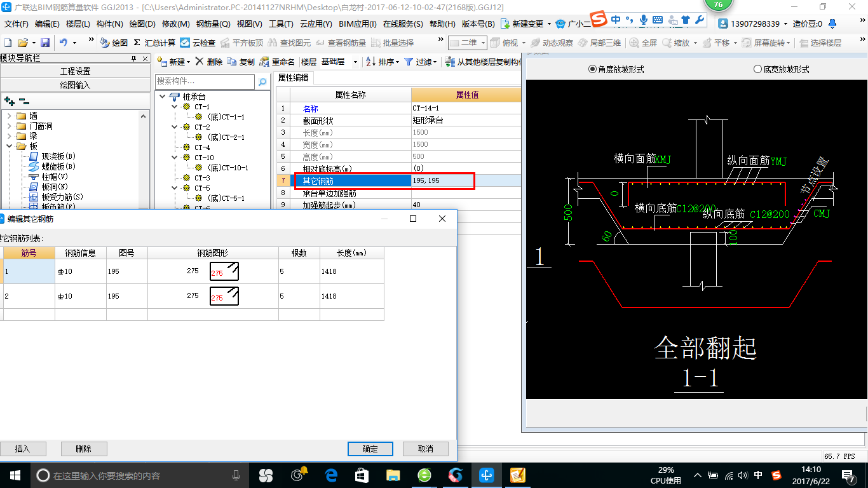Open the BIM应用(I) menu
Screen dimensions: 868x488
point(358,24)
